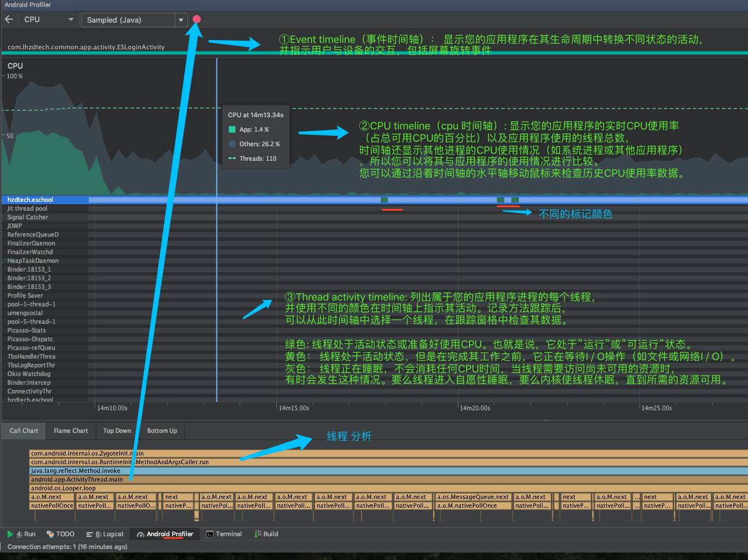
Task: Click the Android Profiler gauge icon
Action: [139, 534]
